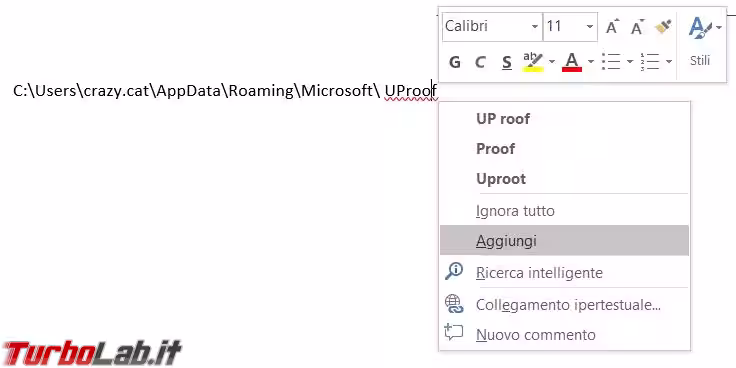Screen dimensions: 736x368
Task: Select the Format Painter brush icon
Action: pyautogui.click(x=663, y=27)
